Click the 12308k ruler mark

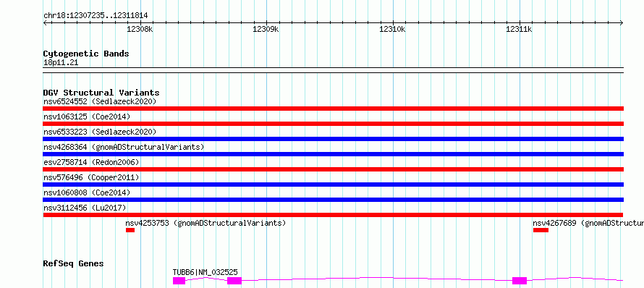(140, 29)
